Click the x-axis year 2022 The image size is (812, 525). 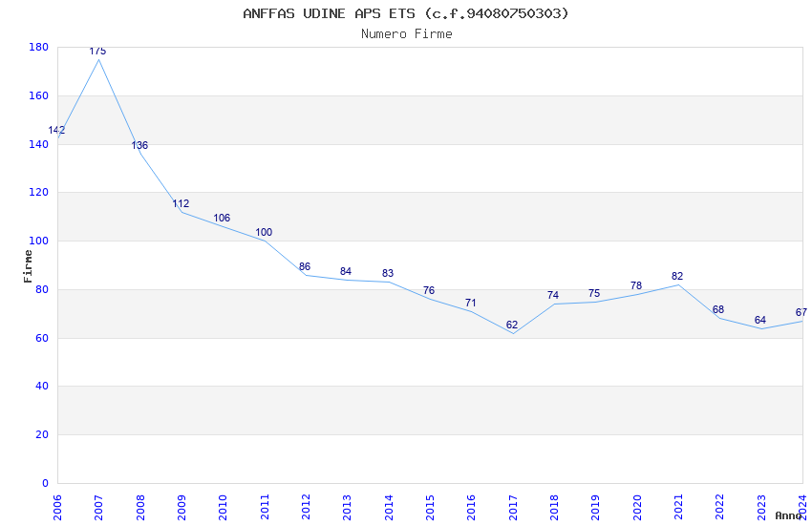coord(720,508)
